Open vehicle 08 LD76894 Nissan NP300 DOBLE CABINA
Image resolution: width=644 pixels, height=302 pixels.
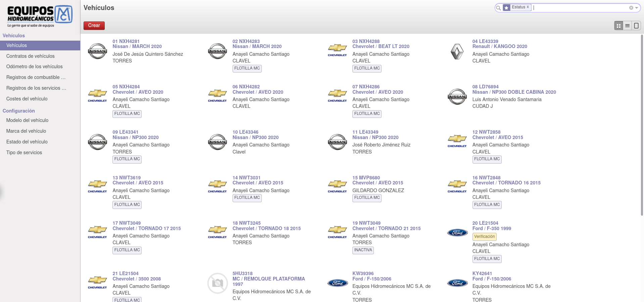514,89
